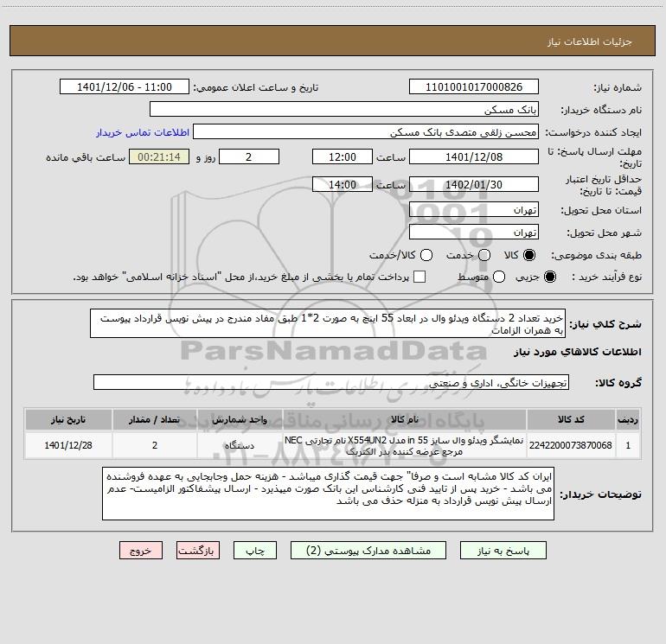Click the شماره نیاز number field
This screenshot has height=644, width=666.
(x=473, y=87)
